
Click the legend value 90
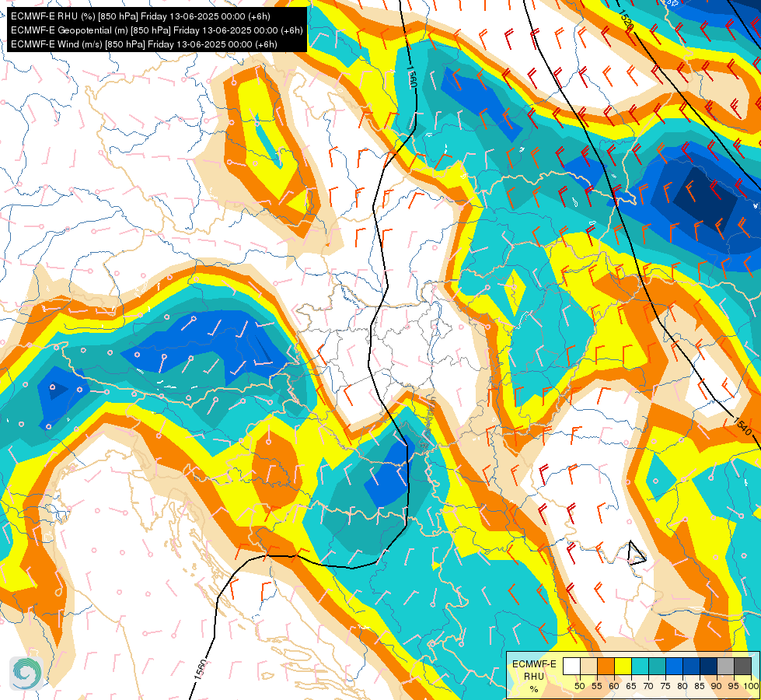(717, 686)
